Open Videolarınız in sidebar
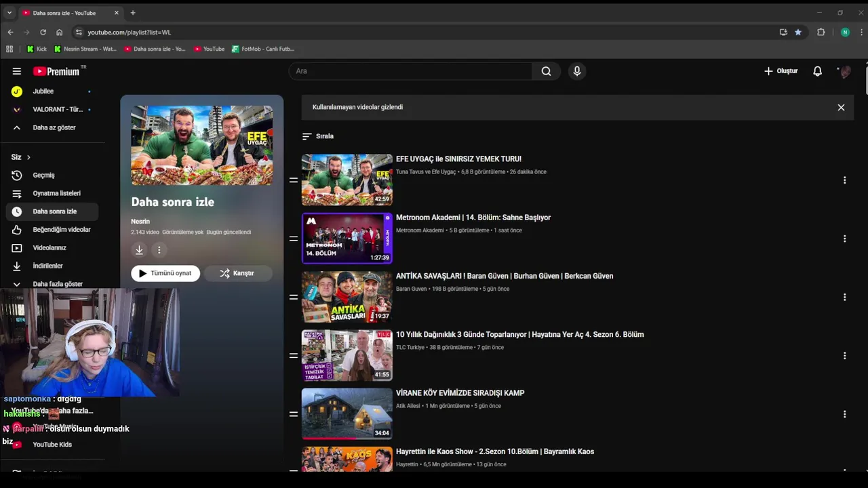The height and width of the screenshot is (488, 868). click(x=52, y=248)
